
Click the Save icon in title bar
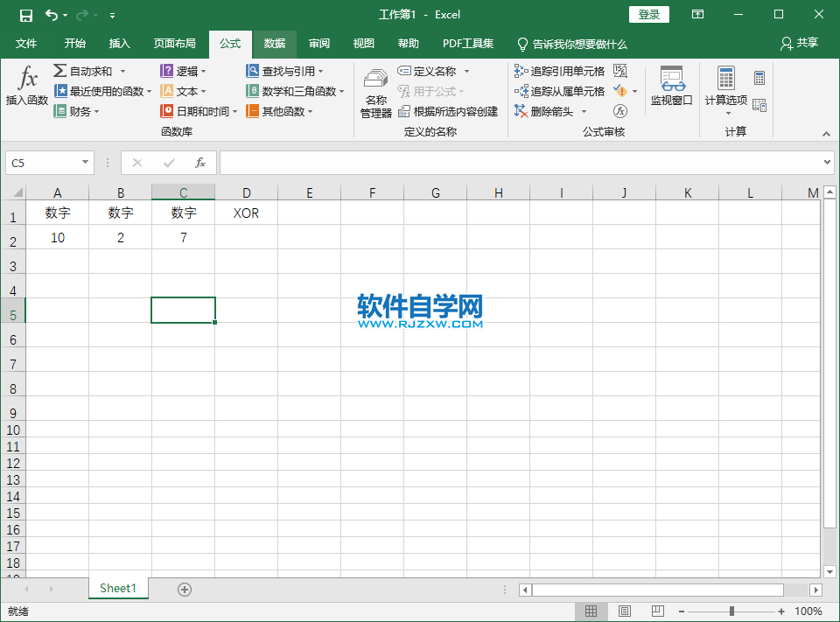tap(25, 15)
